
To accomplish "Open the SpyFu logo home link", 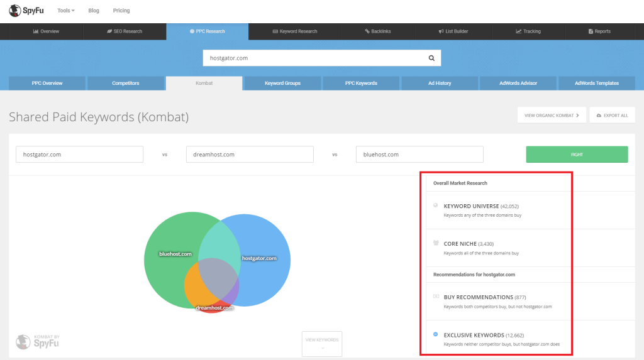I will click(x=26, y=10).
